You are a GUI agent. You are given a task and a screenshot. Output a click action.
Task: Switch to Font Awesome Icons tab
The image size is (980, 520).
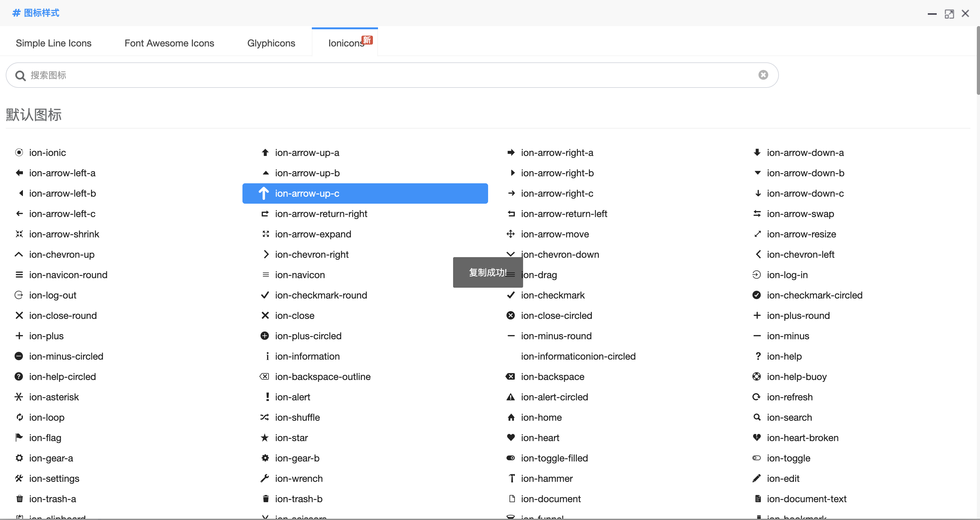(169, 43)
